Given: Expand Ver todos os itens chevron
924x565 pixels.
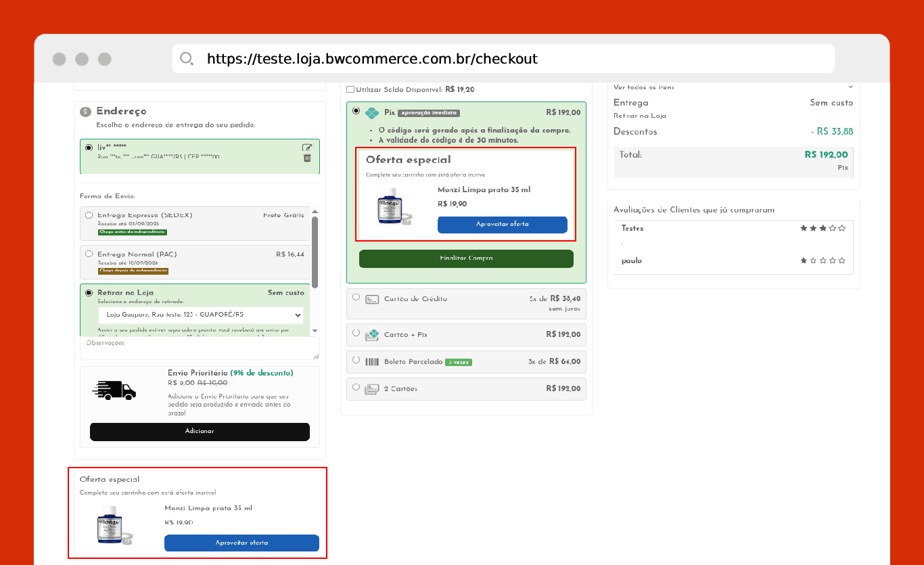Looking at the screenshot, I should 851,87.
